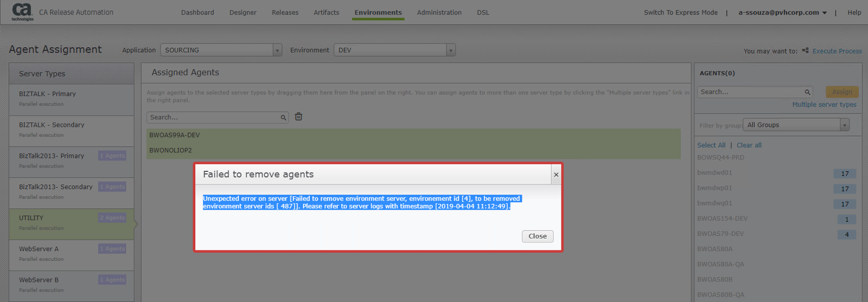This screenshot has height=302, width=868.
Task: Open the user account dropdown a-ssouza@pvhcorp.com
Action: pos(782,12)
